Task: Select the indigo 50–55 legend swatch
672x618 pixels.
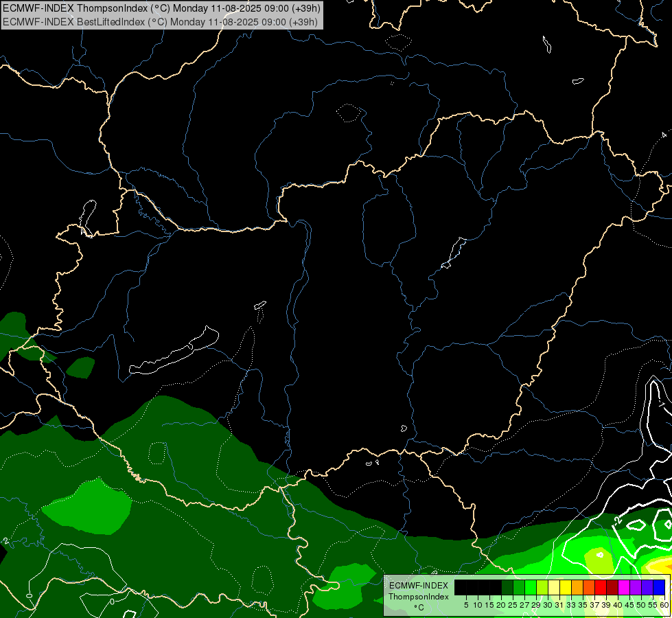Action: [647, 587]
